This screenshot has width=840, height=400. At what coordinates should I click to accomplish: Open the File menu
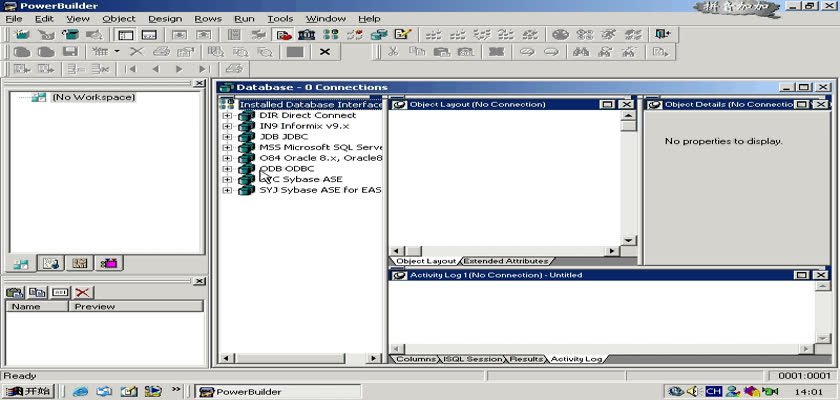point(14,19)
